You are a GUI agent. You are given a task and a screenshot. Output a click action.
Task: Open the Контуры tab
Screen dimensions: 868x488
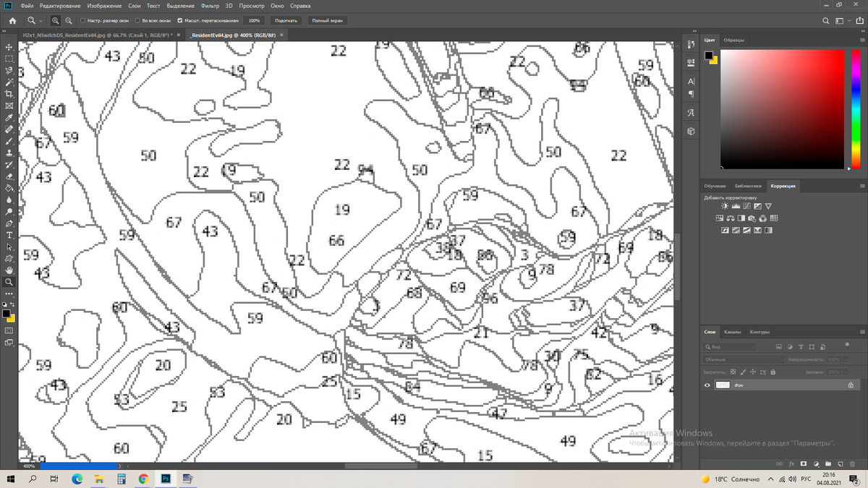point(759,332)
